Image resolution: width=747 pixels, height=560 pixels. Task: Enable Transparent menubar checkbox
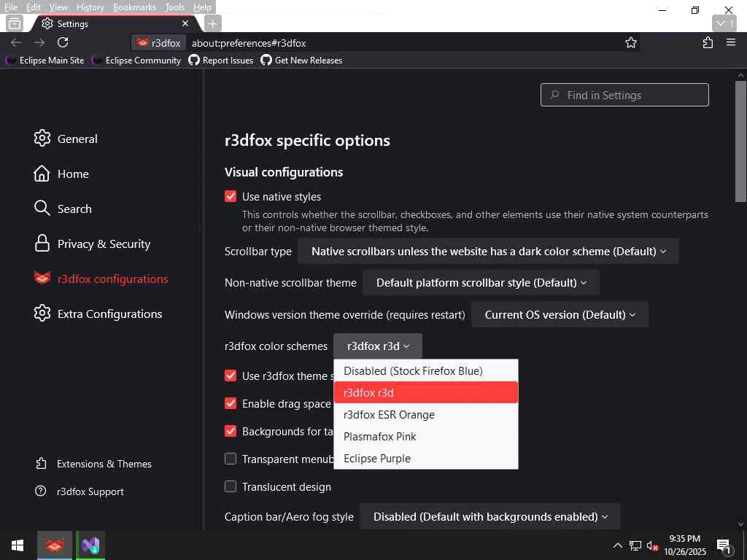pyautogui.click(x=231, y=459)
